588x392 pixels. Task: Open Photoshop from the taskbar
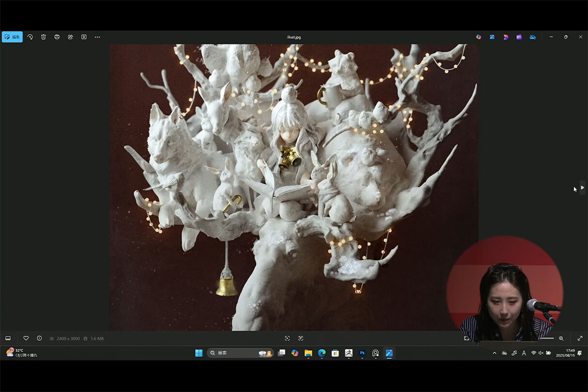tap(362, 353)
